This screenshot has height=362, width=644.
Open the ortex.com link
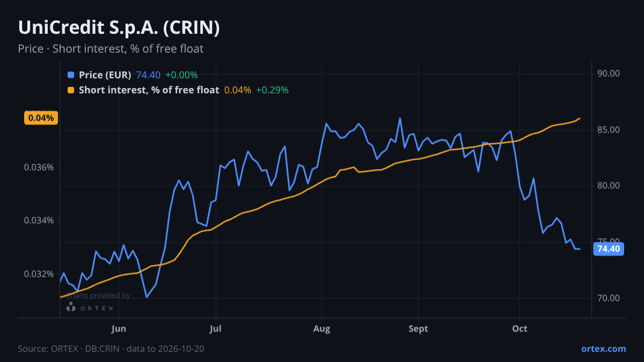pos(603,349)
